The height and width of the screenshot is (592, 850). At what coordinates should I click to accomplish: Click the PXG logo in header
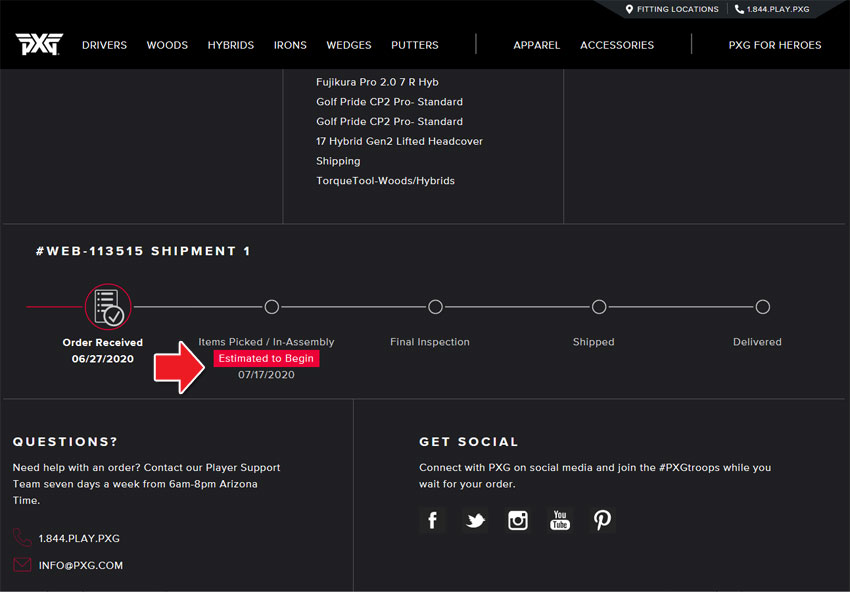[x=39, y=44]
